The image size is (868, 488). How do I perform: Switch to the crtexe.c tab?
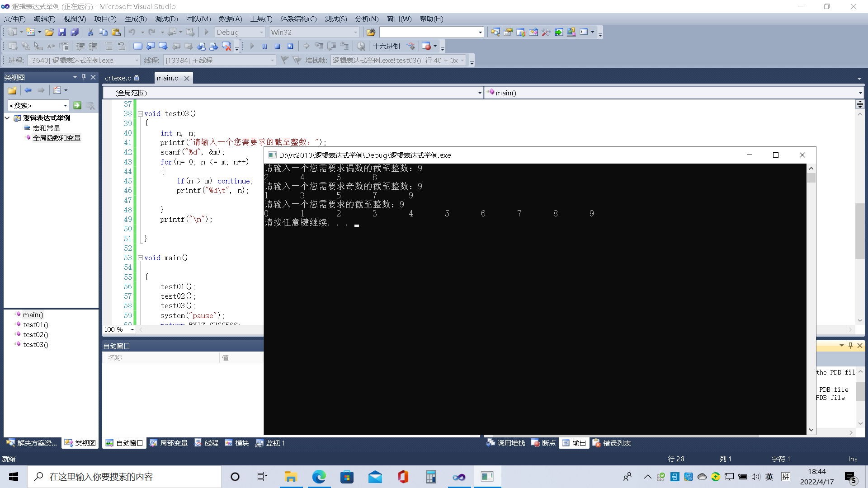point(118,78)
